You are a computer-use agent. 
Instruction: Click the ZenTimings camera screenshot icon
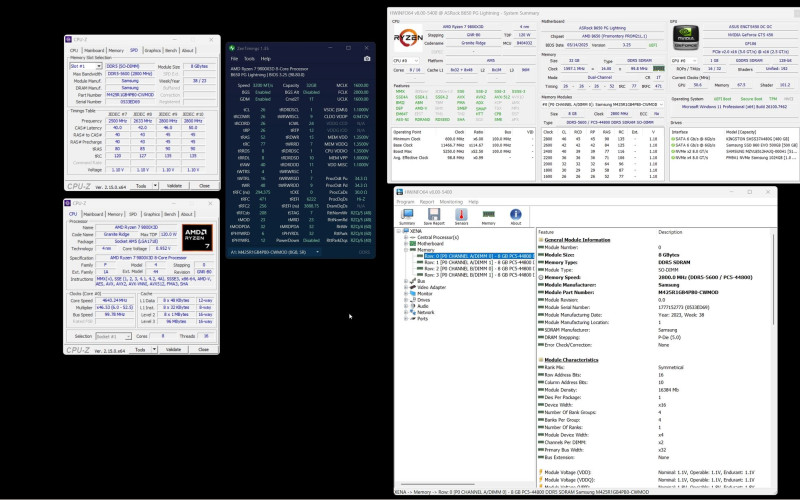click(x=367, y=59)
